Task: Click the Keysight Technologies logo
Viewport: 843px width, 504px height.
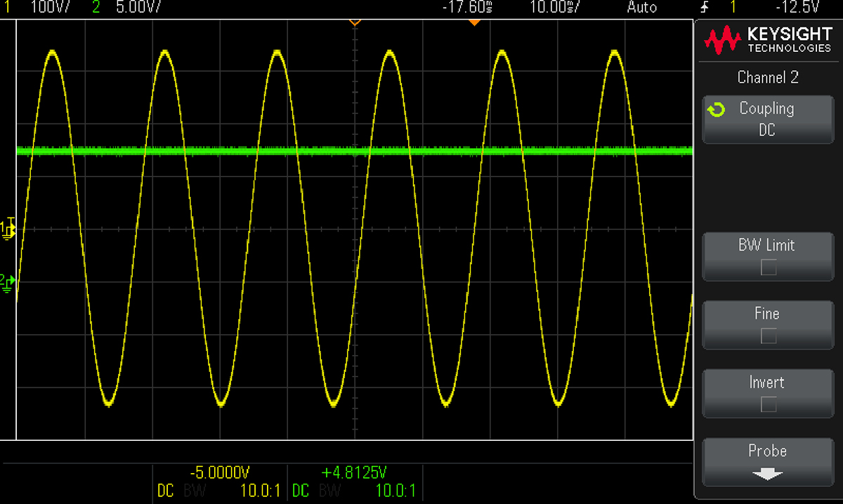Action: [x=767, y=41]
